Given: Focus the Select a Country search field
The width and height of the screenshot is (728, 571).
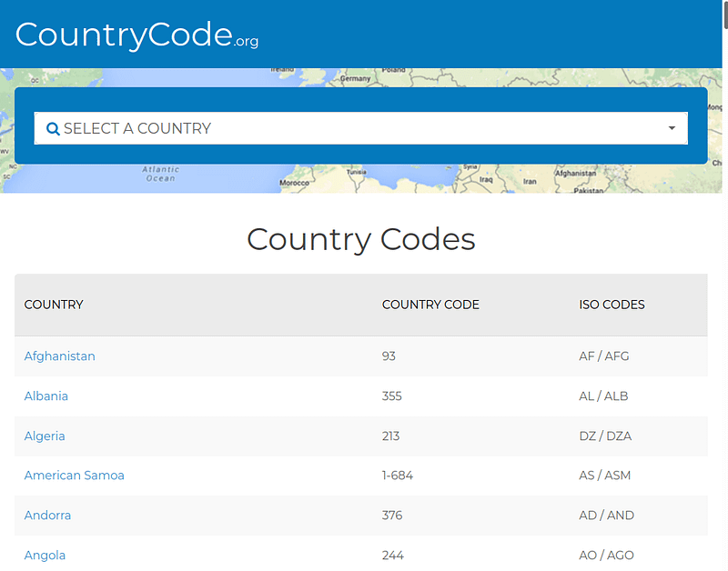Looking at the screenshot, I should pyautogui.click(x=360, y=128).
